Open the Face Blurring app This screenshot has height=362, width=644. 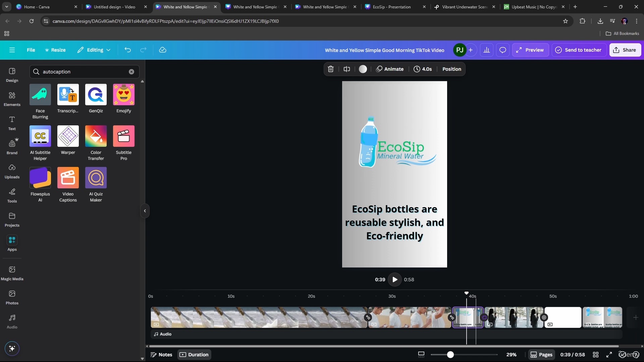pos(40,95)
